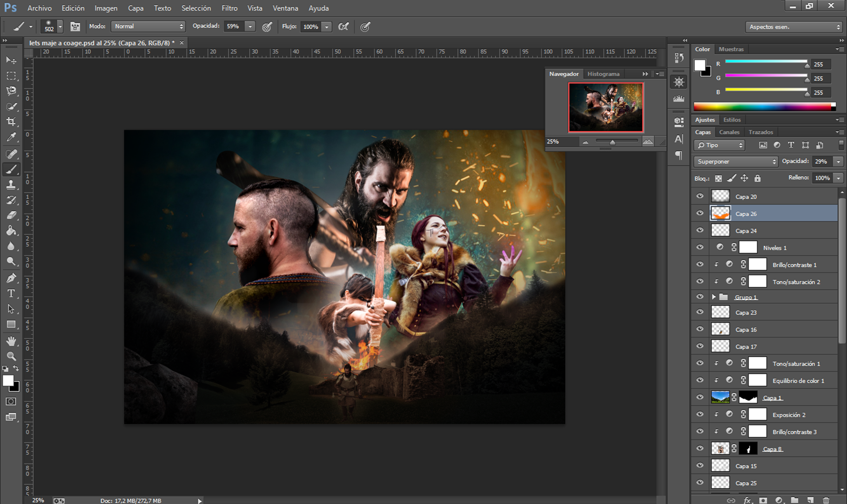Open the brush Opacidad dropdown arrow
847x504 pixels.
coord(251,27)
